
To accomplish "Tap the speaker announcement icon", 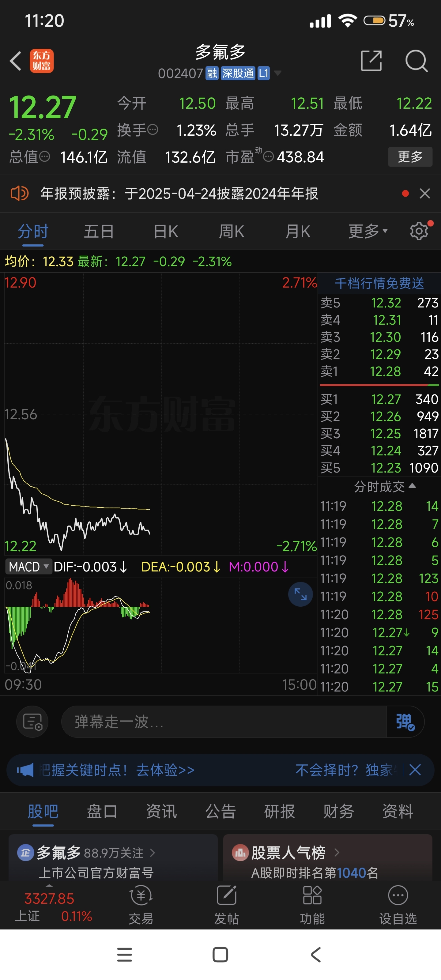I will (19, 193).
